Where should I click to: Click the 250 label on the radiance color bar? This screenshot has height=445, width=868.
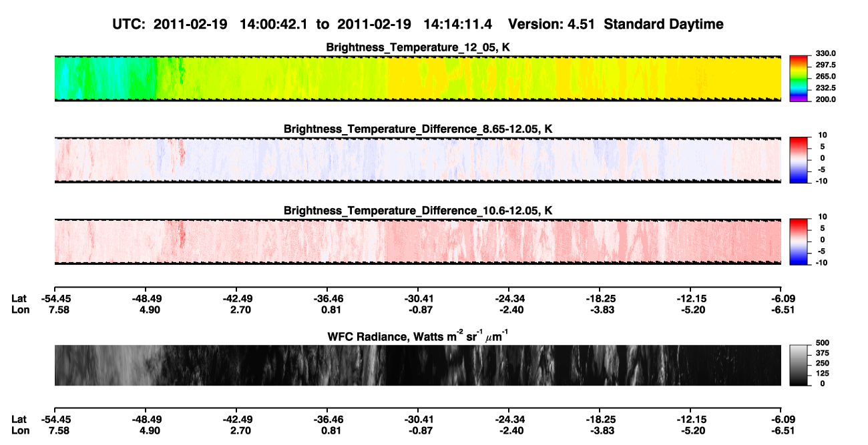pos(823,363)
